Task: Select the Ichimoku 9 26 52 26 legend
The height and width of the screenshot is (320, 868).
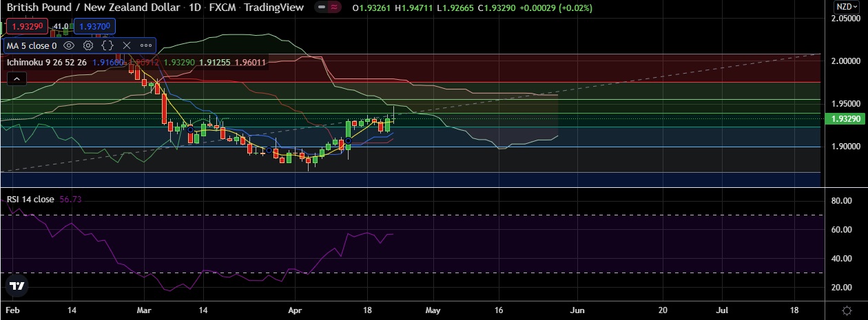Action: [x=47, y=63]
